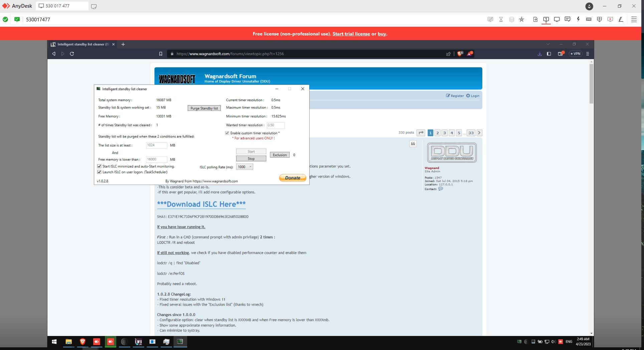Viewport: 644px width, 350px height.
Task: Open the AnyDesk hamburger main menu
Action: click(x=634, y=19)
